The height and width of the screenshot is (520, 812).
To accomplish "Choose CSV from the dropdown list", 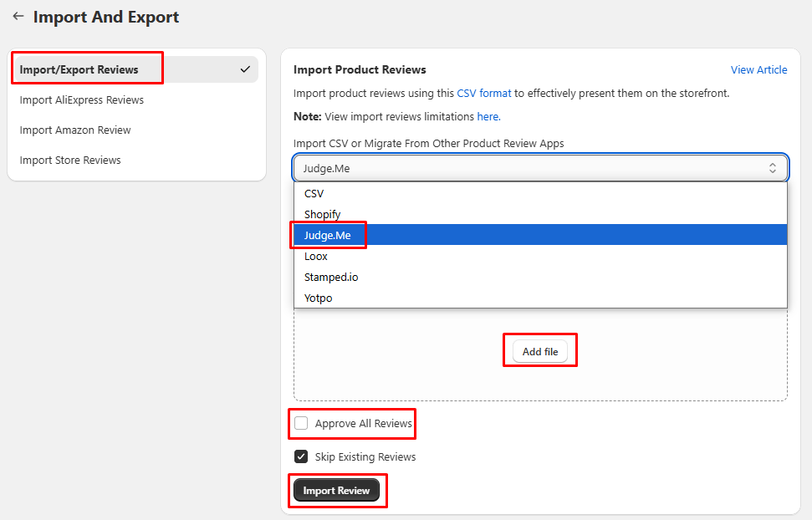I will [x=540, y=193].
